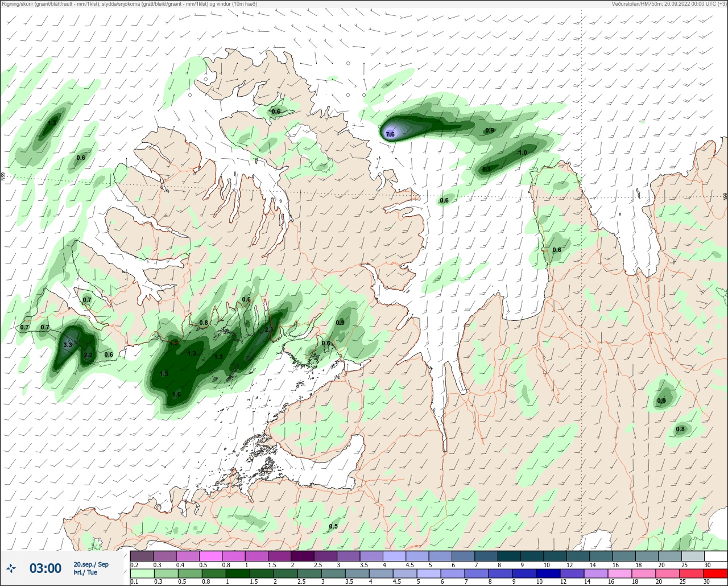728x586 pixels.
Task: Click the bright red final swatch in lower legend
Action: point(715,573)
